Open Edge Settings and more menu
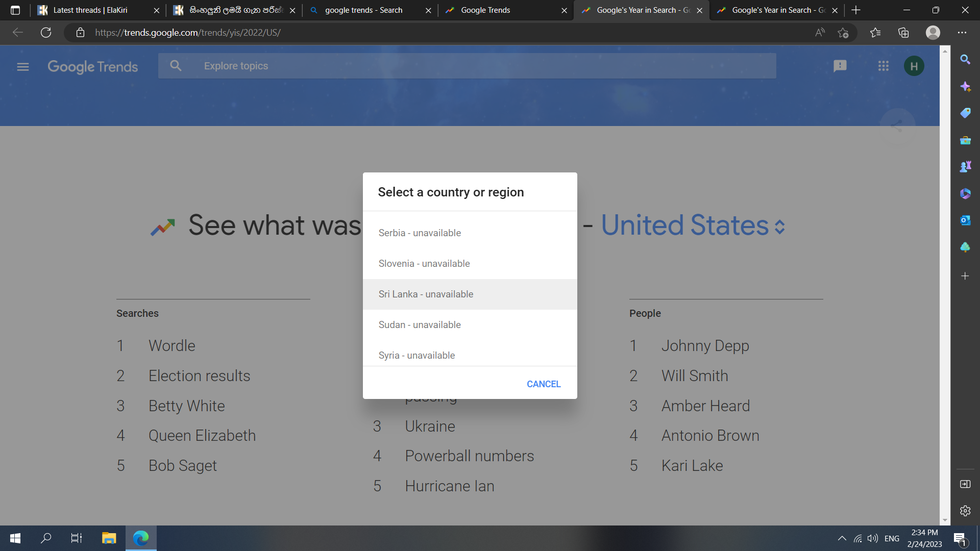Image resolution: width=980 pixels, height=551 pixels. pos(962,33)
